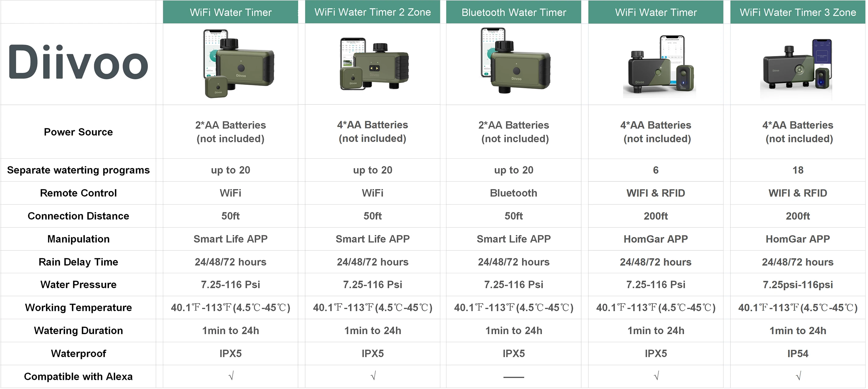
Task: Open the WiFi Water Timer 2 Zone product image
Action: click(x=374, y=64)
